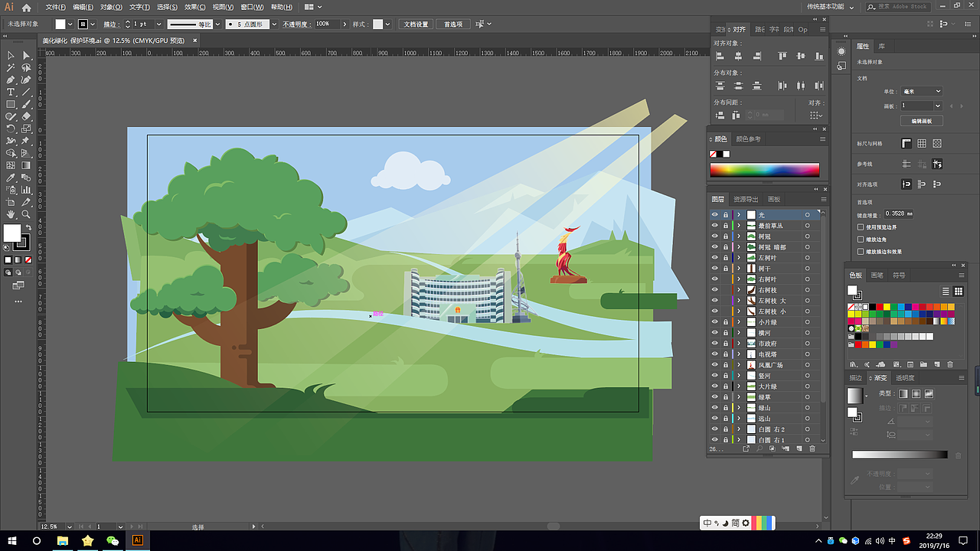Click the 编辑画板 button
Viewport: 980px width, 551px height.
point(921,121)
